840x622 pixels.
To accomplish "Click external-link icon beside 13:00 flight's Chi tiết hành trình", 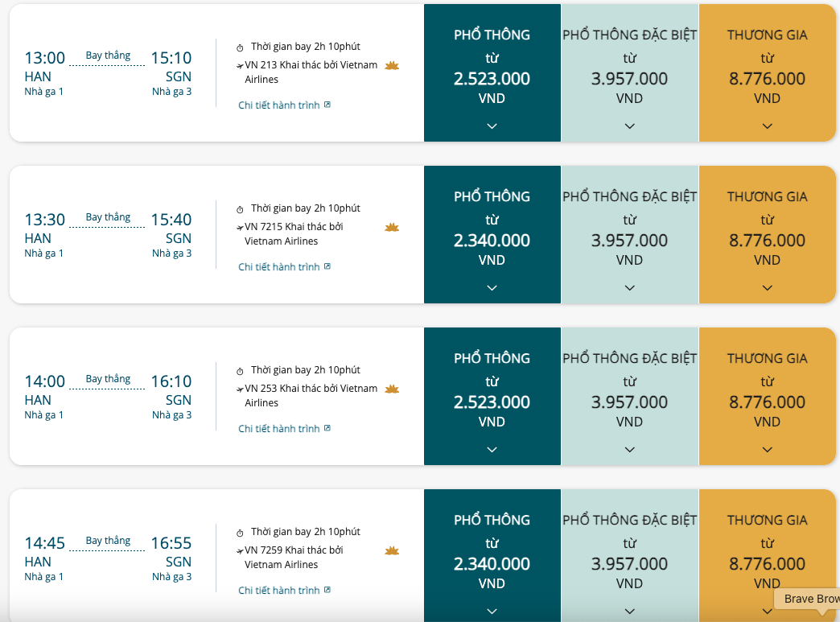I will 327,105.
